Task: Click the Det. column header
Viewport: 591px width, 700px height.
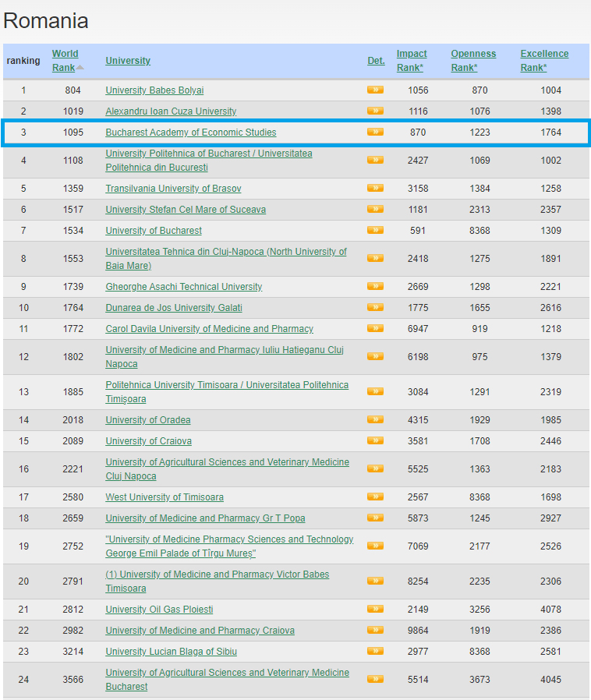Action: (x=376, y=61)
